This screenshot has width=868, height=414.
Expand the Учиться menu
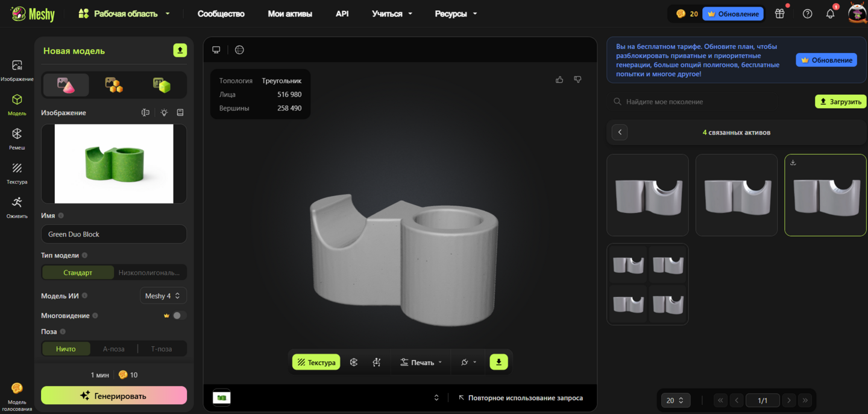pyautogui.click(x=392, y=13)
